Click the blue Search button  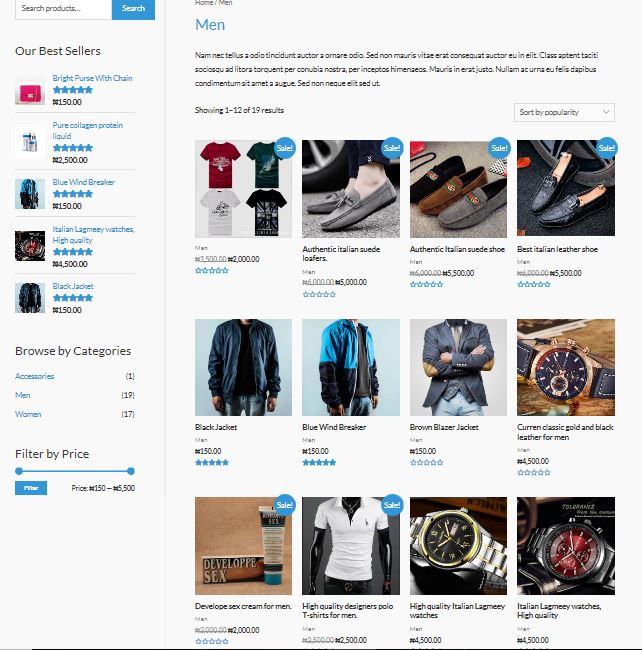[133, 8]
